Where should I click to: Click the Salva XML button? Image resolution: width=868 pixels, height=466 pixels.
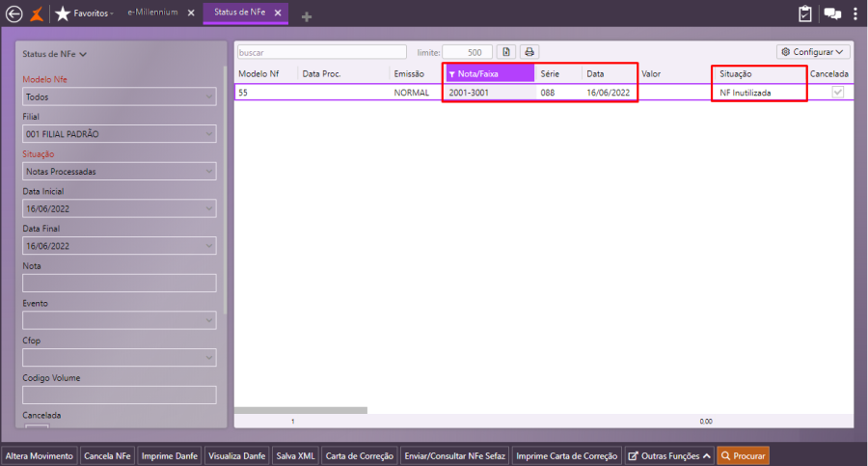[x=296, y=456]
